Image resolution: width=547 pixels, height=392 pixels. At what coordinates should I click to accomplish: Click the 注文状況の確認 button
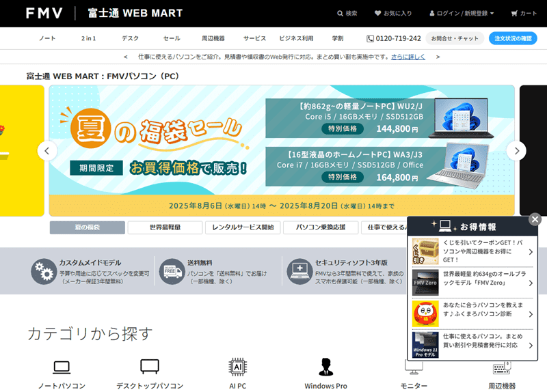(x=513, y=38)
